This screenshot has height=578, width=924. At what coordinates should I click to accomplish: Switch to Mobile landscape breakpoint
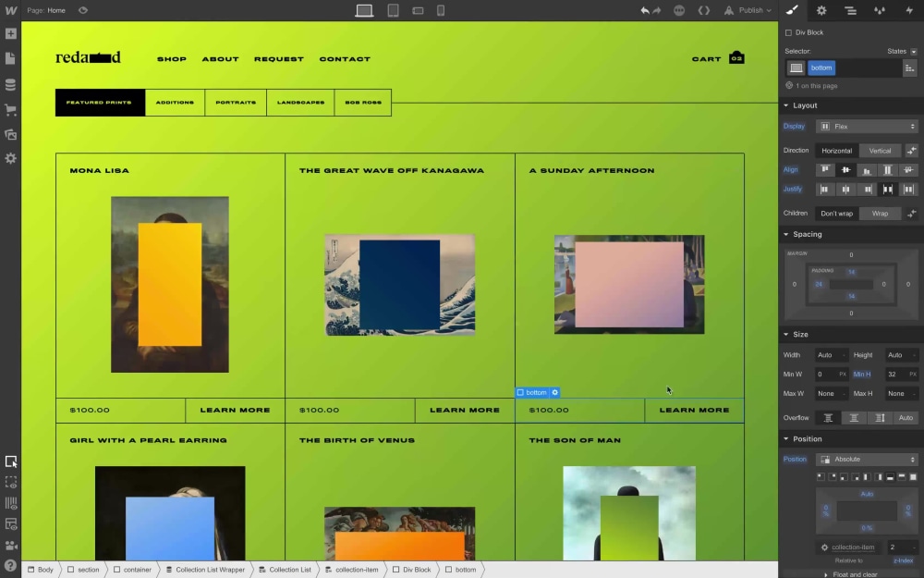418,10
